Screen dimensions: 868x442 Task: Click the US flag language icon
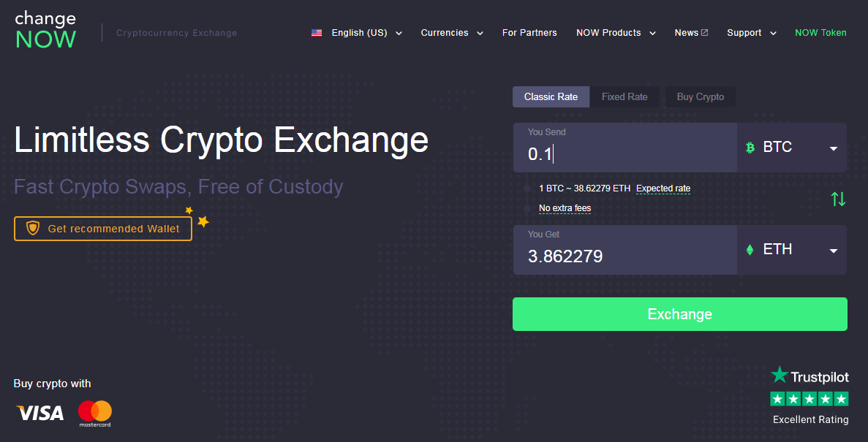pyautogui.click(x=317, y=33)
